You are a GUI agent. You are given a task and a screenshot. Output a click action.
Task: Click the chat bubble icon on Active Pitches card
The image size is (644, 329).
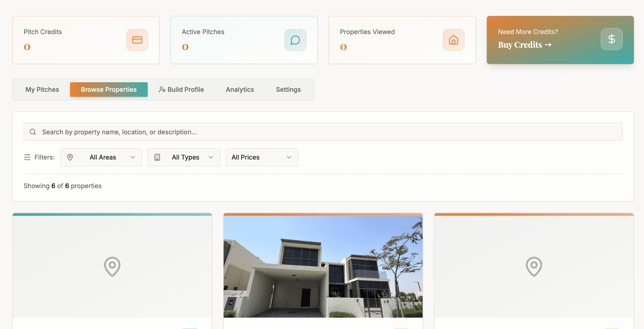[295, 40]
